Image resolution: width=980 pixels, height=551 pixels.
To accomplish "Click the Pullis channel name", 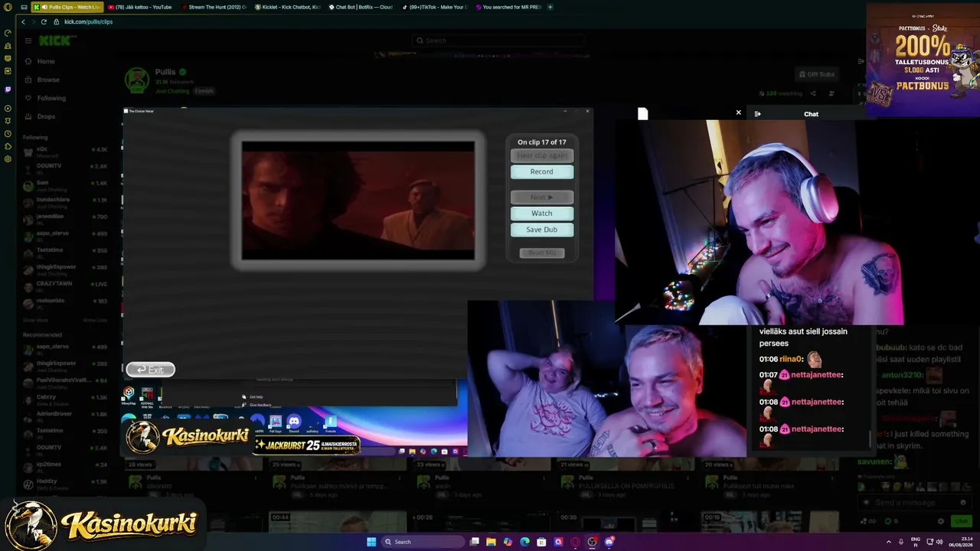I will click(x=165, y=72).
